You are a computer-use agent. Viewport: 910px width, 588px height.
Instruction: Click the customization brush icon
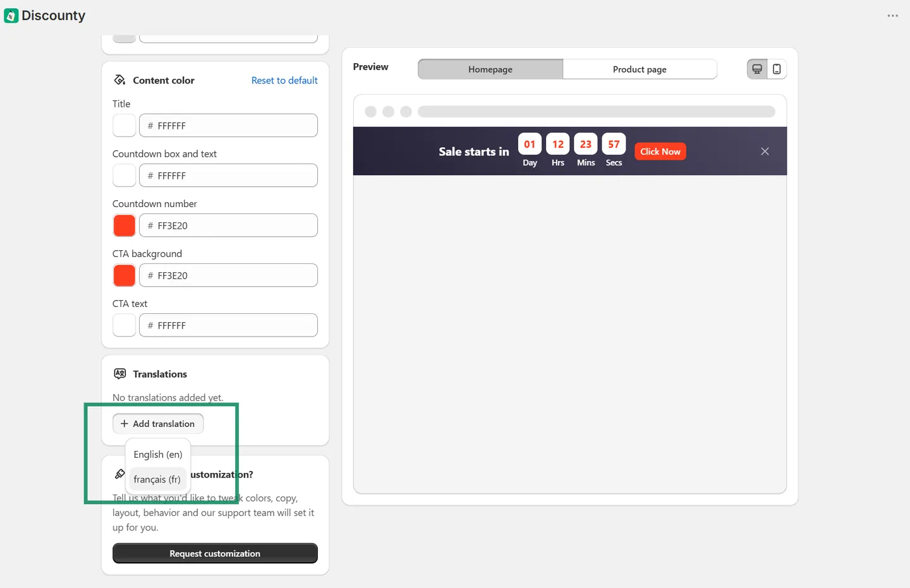pos(119,474)
